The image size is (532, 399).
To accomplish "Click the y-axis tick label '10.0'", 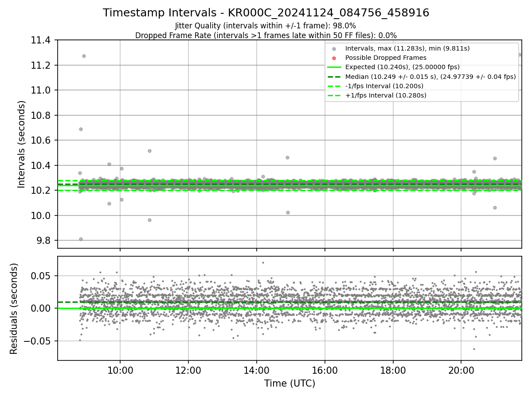I will coord(41,215).
